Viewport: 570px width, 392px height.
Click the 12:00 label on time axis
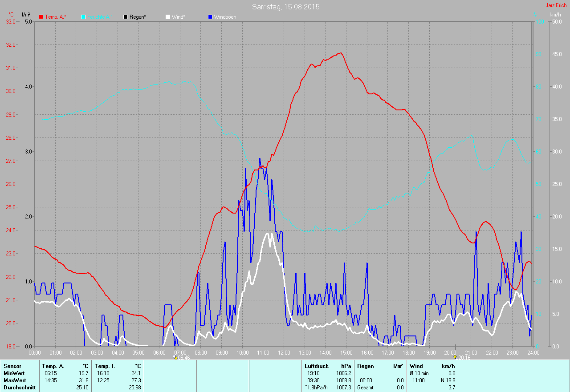point(284,352)
